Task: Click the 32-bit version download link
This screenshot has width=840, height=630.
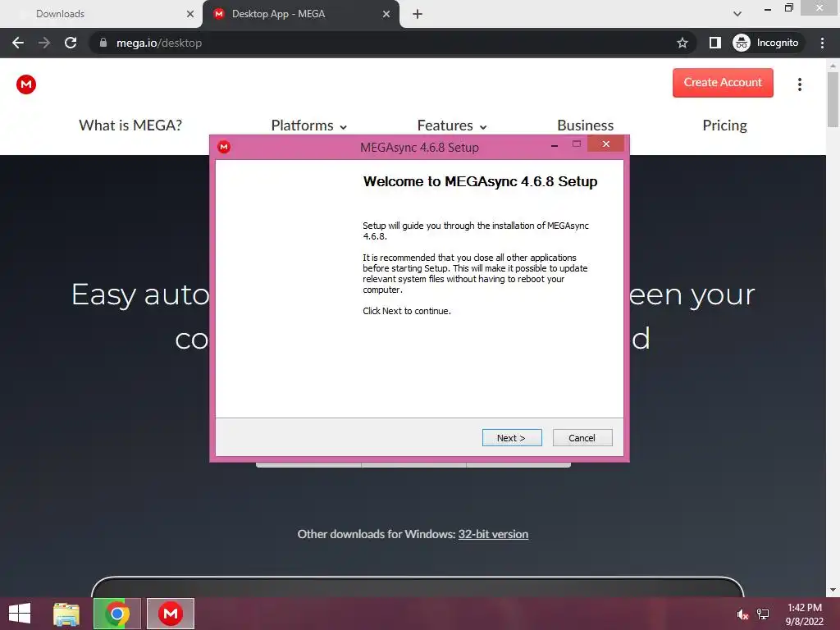Action: coord(493,534)
